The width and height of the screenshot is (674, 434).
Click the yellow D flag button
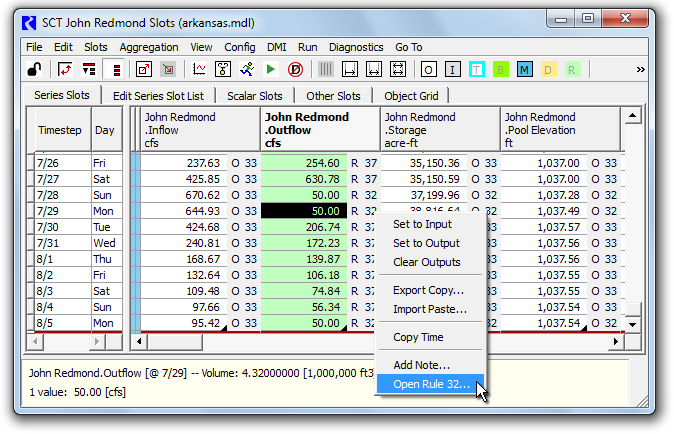(x=548, y=69)
